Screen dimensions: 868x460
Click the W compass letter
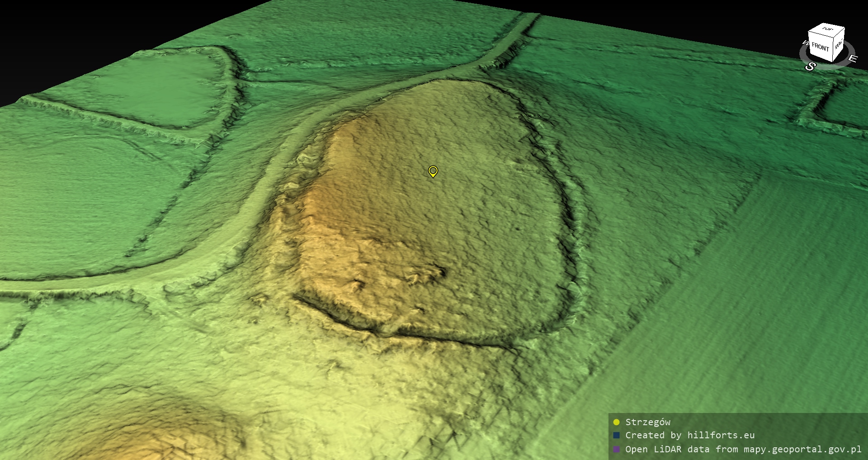click(x=805, y=43)
